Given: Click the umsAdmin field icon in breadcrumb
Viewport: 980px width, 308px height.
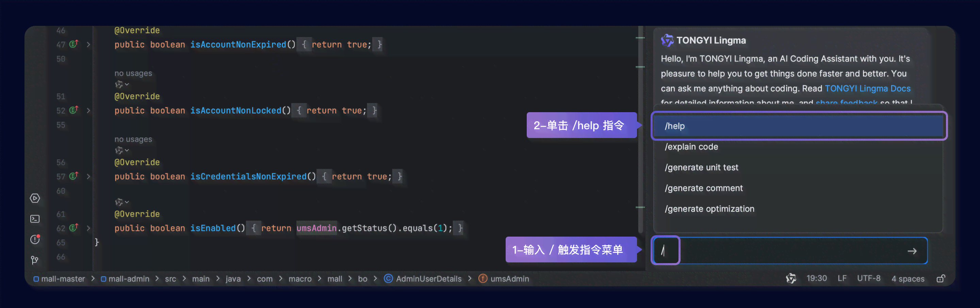Looking at the screenshot, I should tap(483, 279).
